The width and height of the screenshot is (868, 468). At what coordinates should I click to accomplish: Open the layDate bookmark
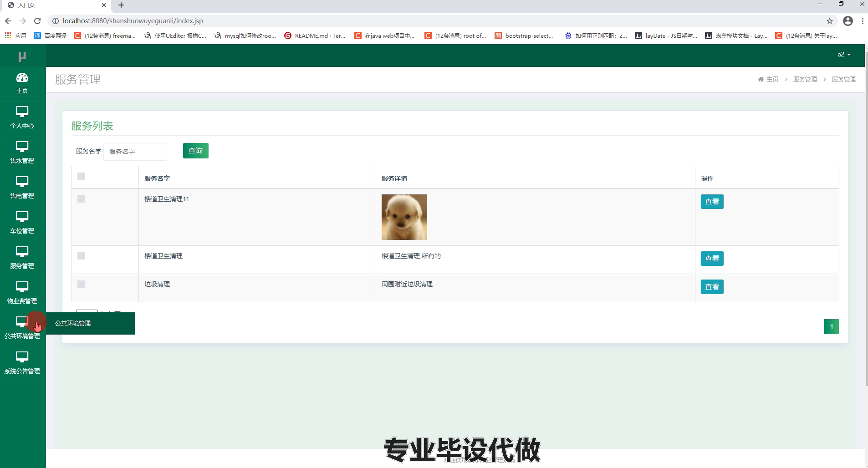(x=666, y=36)
